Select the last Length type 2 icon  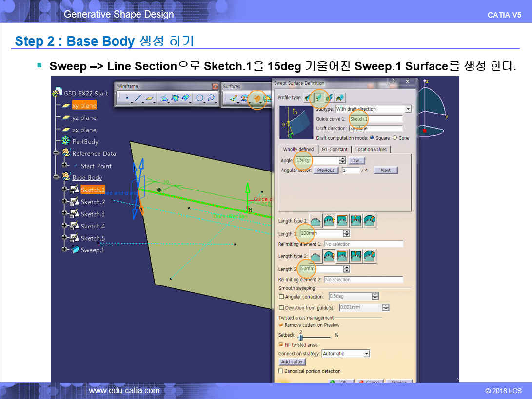[x=369, y=256]
